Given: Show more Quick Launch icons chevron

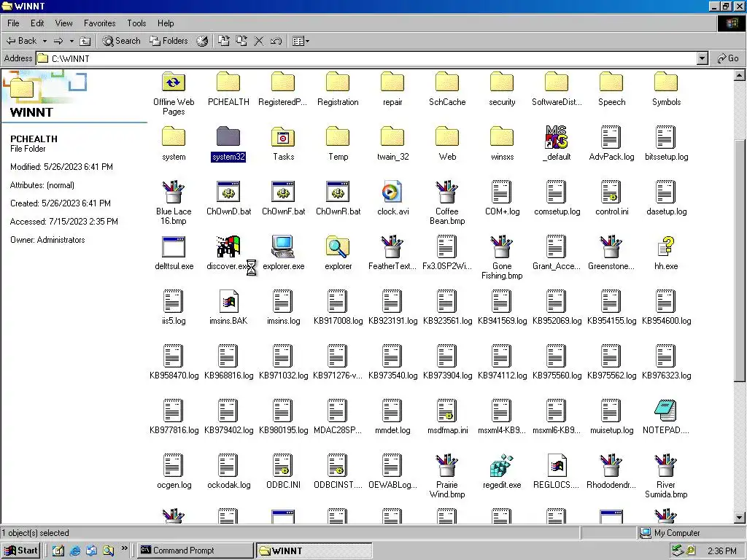Looking at the screenshot, I should (124, 548).
